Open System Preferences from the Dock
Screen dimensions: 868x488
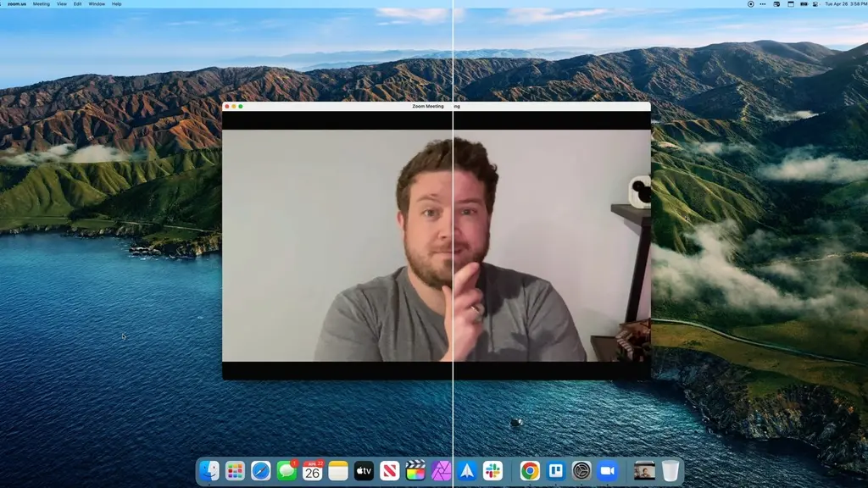tap(581, 471)
